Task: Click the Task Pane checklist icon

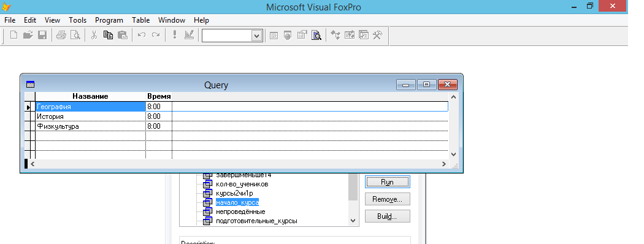Action: click(364, 36)
